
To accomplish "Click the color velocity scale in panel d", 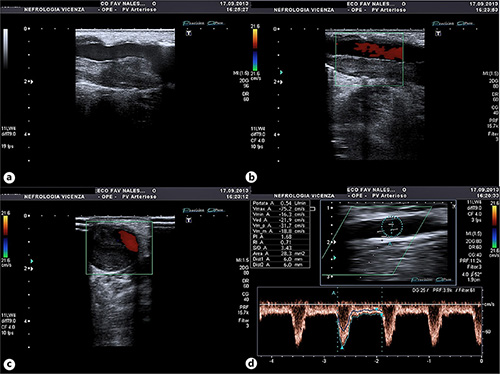I will 495,227.
